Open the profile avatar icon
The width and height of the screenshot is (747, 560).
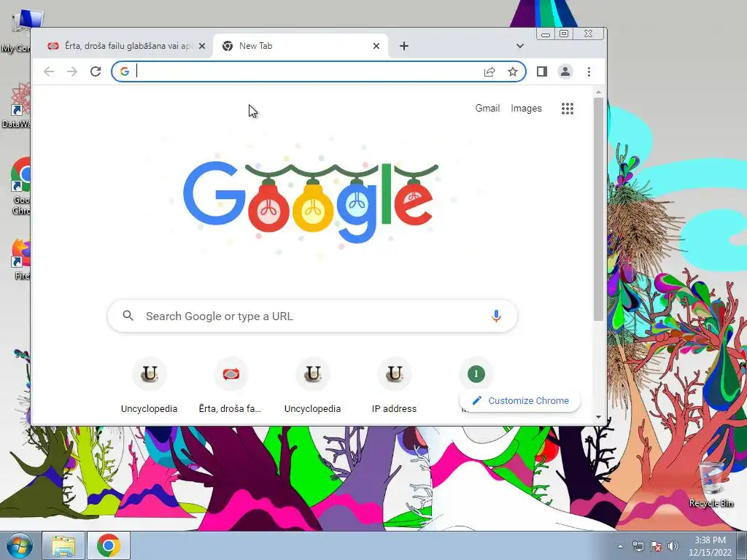(x=565, y=71)
